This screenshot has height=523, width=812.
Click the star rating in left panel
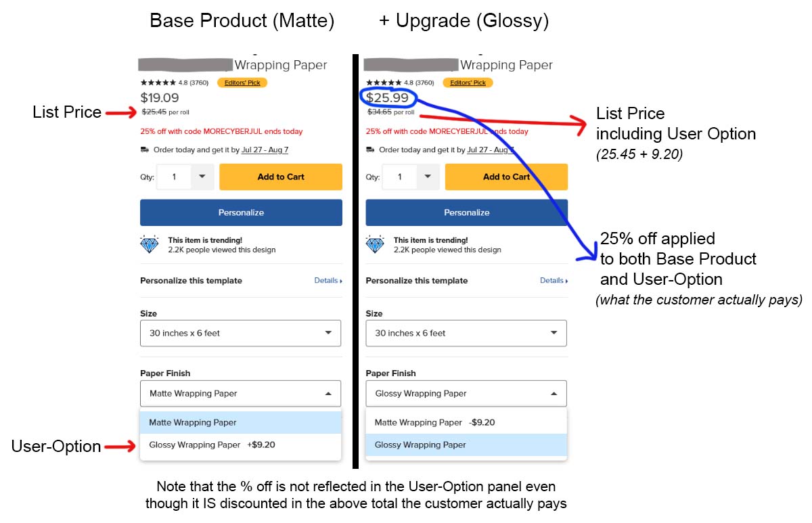pyautogui.click(x=158, y=83)
